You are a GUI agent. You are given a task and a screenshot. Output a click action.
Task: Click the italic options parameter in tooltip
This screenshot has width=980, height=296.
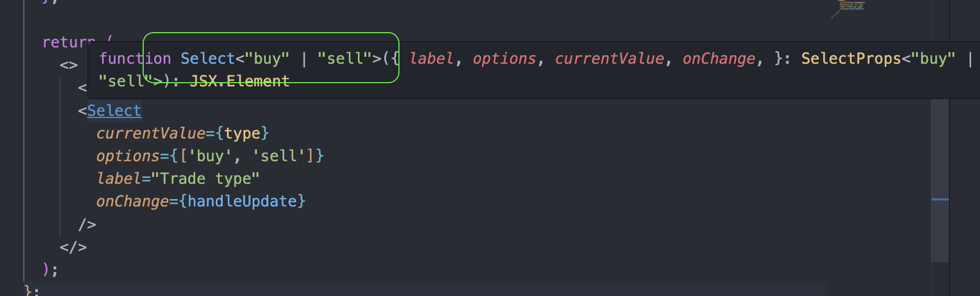pyautogui.click(x=504, y=58)
